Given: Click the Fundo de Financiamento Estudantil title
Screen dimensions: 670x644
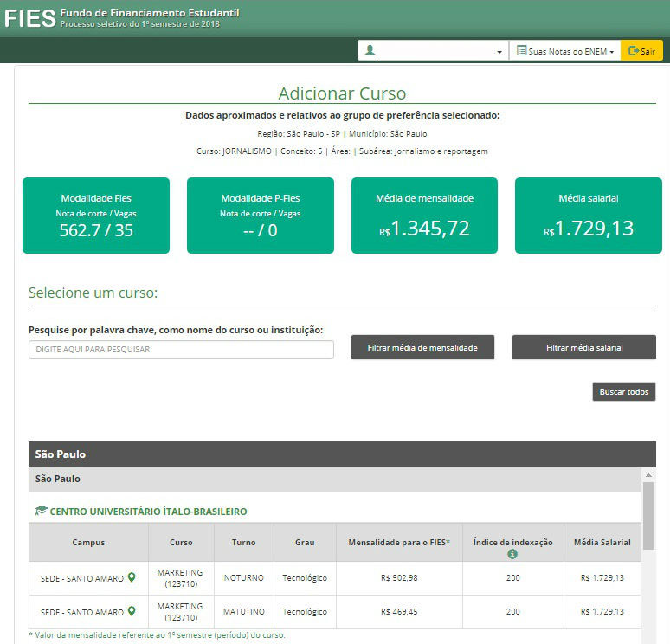Looking at the screenshot, I should pos(150,13).
